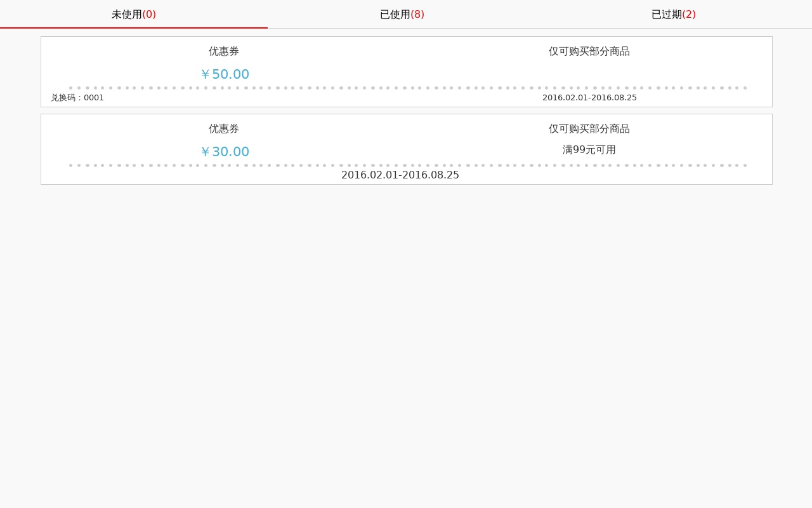The image size is (812, 508).
Task: Click the validity date on the ￥30.00 coupon
Action: coord(400,175)
